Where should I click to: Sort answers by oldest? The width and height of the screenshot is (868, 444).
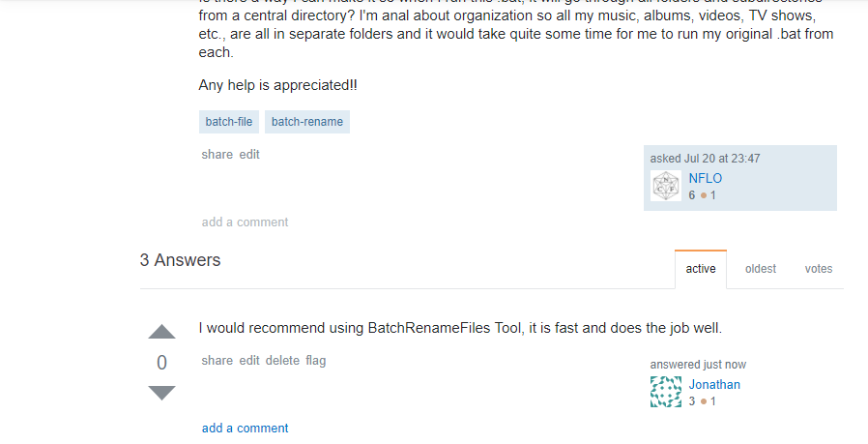[x=761, y=269]
